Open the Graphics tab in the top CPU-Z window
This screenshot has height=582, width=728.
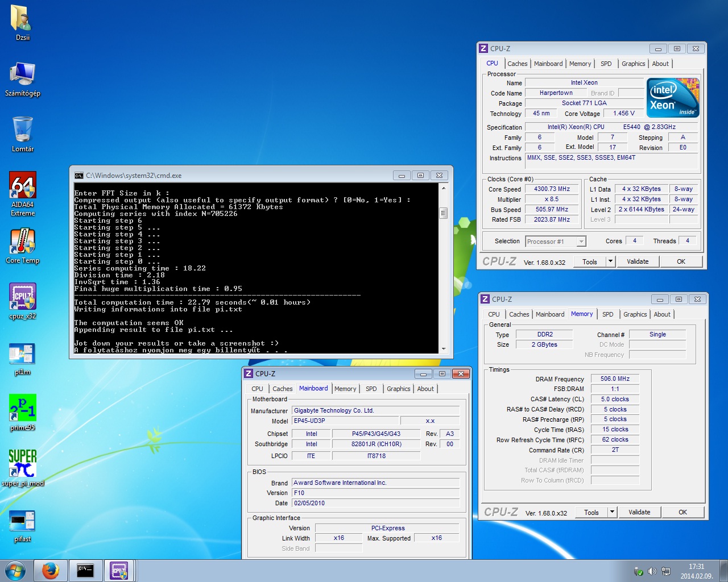pos(633,64)
